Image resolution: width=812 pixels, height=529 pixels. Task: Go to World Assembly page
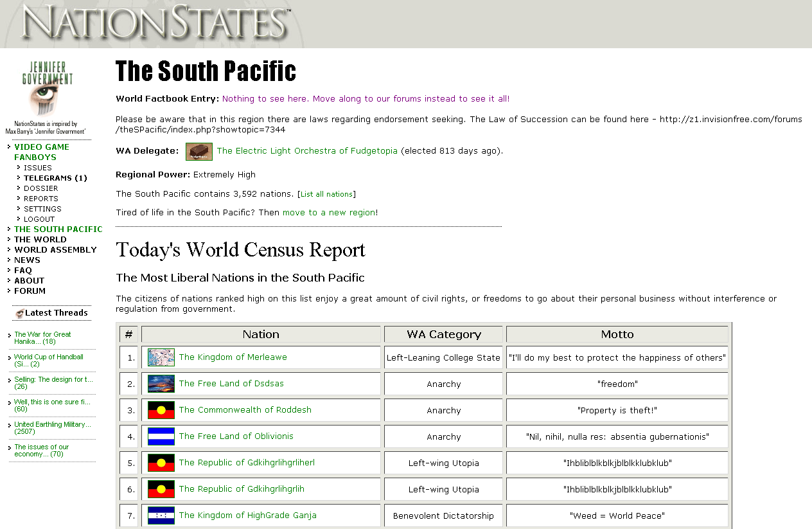click(x=55, y=250)
